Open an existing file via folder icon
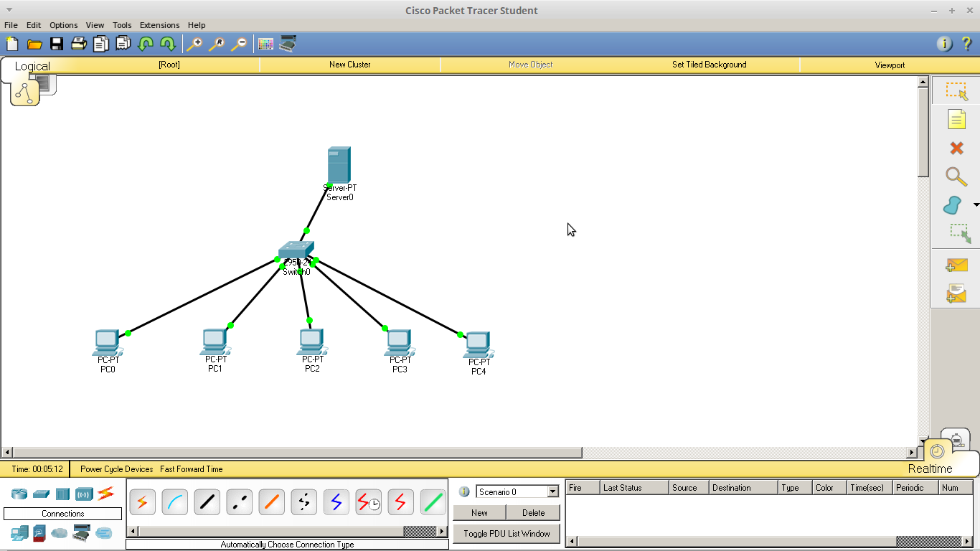The width and height of the screenshot is (980, 551). (34, 44)
